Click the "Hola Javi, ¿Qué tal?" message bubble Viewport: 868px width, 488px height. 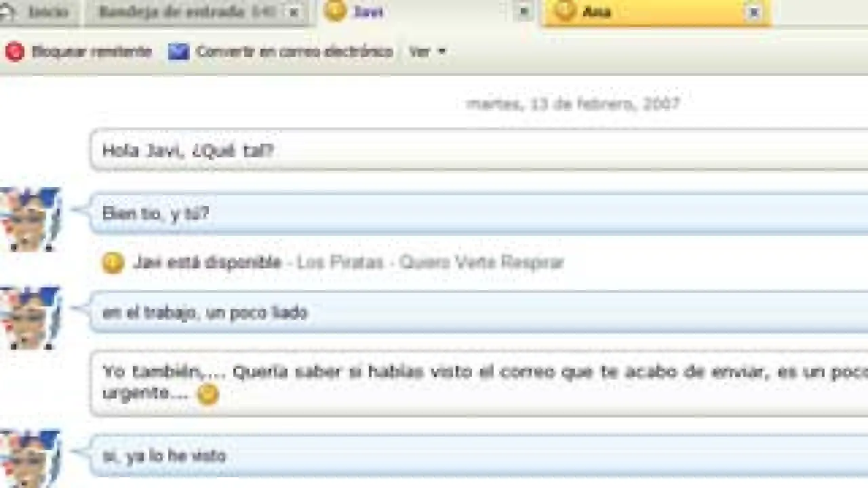click(x=475, y=150)
